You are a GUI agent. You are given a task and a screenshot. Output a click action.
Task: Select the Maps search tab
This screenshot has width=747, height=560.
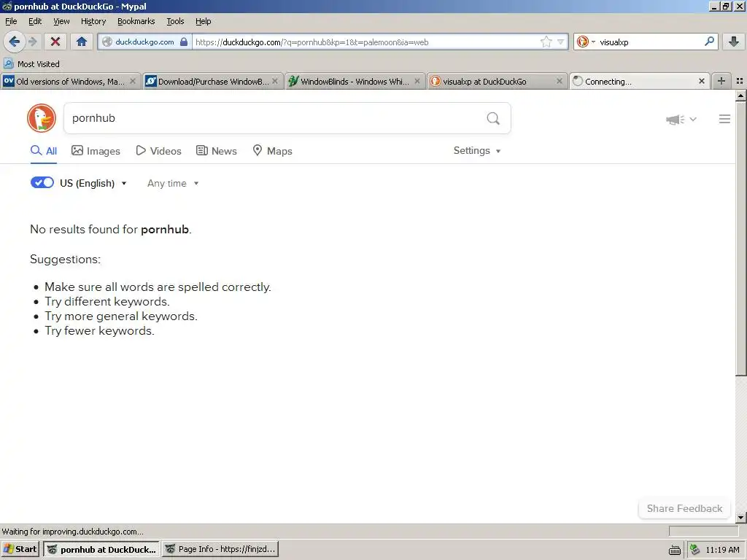click(272, 151)
